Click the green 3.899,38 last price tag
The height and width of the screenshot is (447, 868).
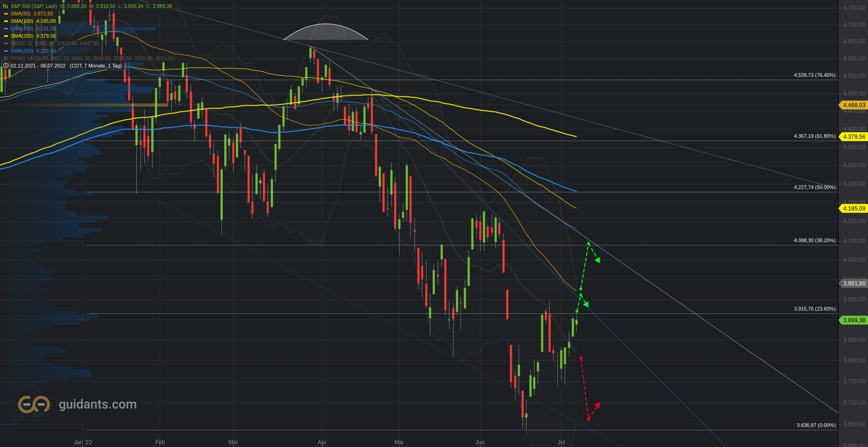[x=853, y=320]
